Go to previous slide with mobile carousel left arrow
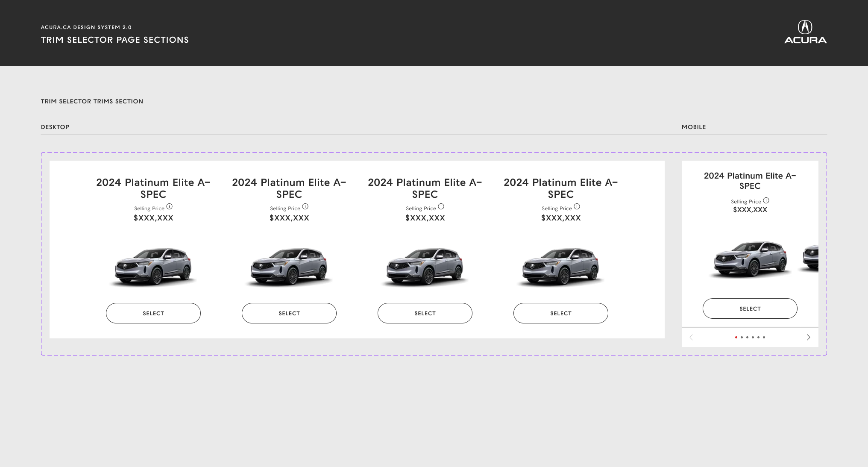Screen dimensions: 868x467 point(691,337)
